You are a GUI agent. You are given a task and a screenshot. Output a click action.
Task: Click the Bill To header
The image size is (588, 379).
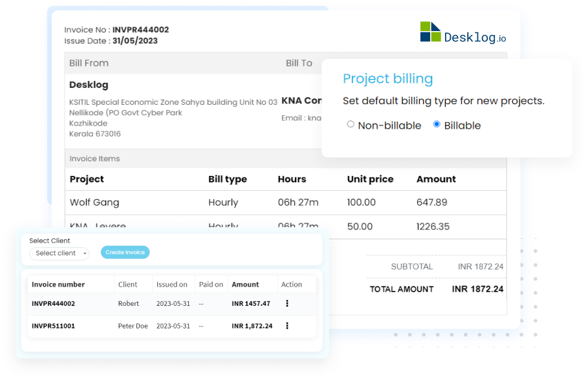(299, 63)
